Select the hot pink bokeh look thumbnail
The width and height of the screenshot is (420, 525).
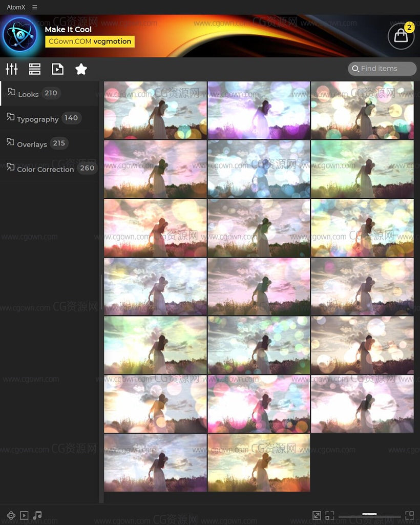[x=259, y=404]
